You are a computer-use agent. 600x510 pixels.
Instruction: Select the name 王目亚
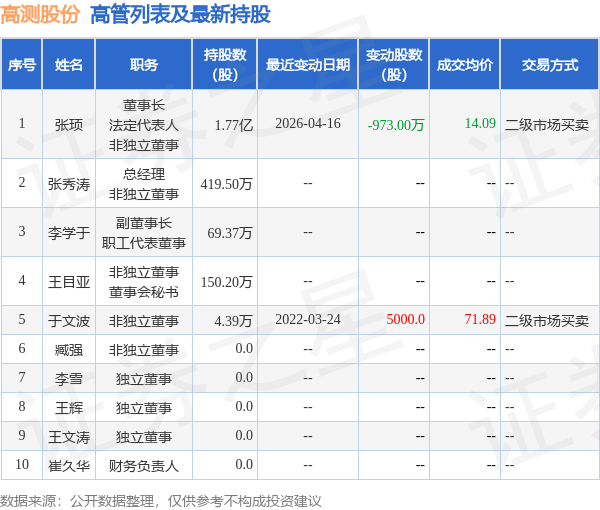click(69, 282)
